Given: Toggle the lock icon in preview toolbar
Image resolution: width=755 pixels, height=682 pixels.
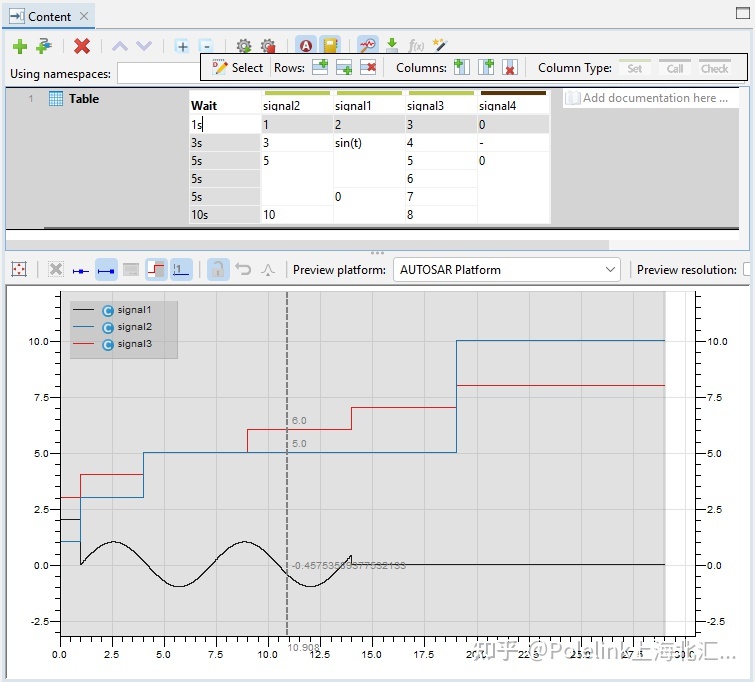Looking at the screenshot, I should [217, 269].
